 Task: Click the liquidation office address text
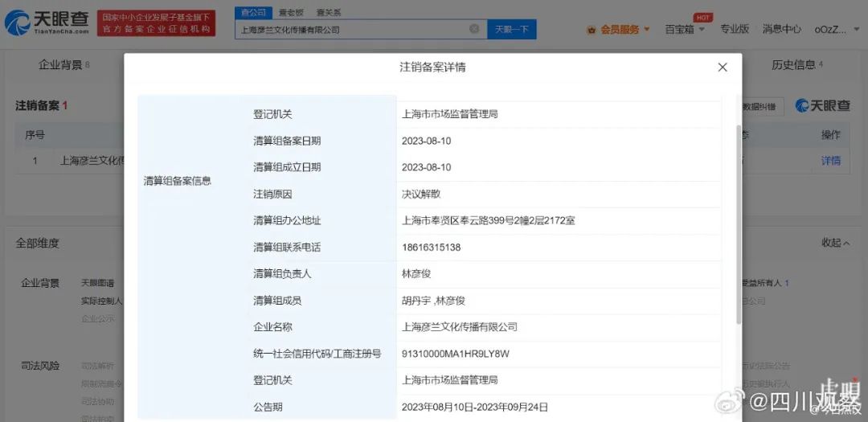coord(489,221)
